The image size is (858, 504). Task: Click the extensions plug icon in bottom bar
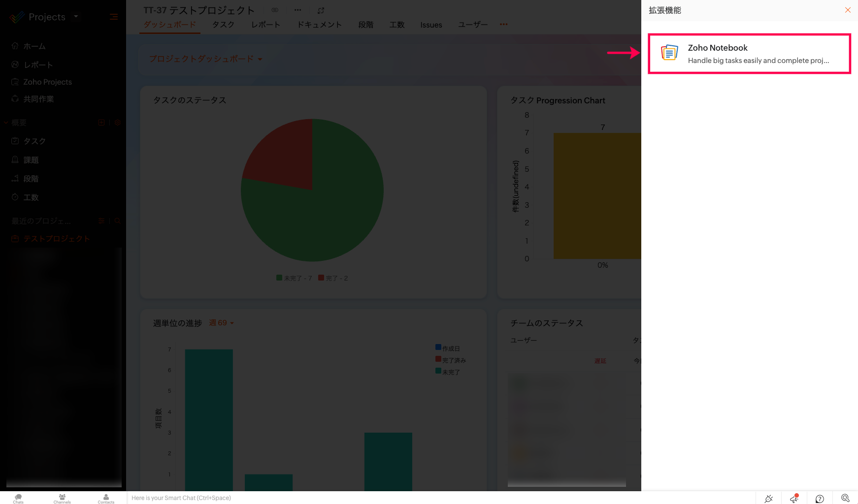[x=768, y=499]
